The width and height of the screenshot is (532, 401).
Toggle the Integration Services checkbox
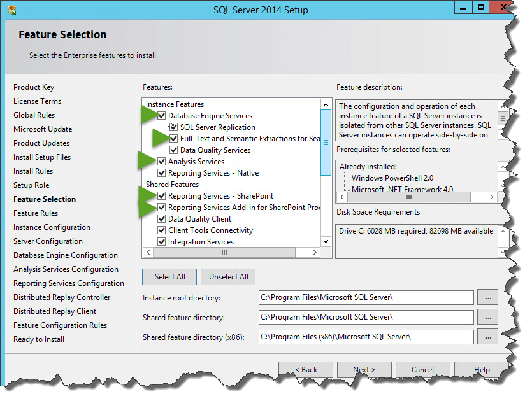pyautogui.click(x=162, y=242)
